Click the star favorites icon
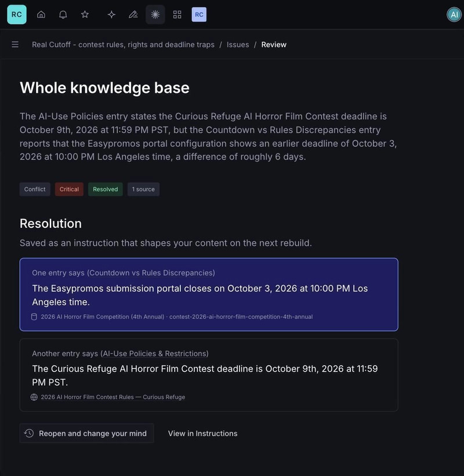Viewport: 464px width, 476px height. pos(85,14)
